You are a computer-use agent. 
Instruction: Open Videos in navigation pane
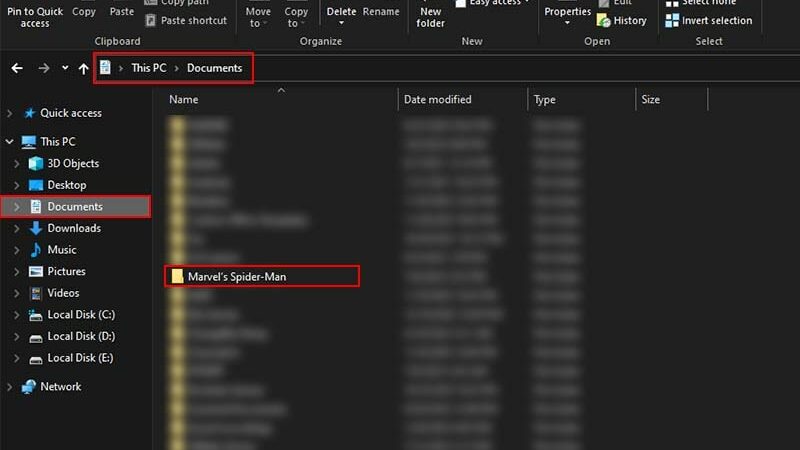click(x=63, y=293)
